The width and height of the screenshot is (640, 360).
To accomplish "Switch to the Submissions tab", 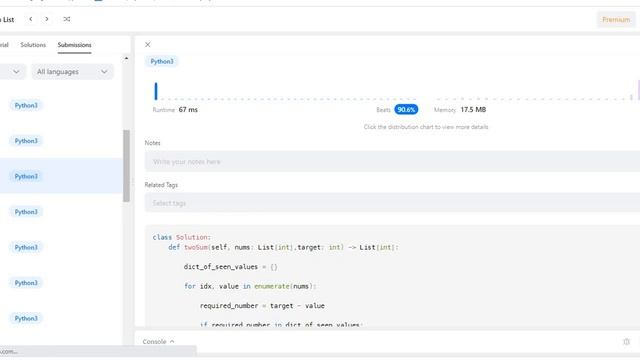I will [74, 45].
